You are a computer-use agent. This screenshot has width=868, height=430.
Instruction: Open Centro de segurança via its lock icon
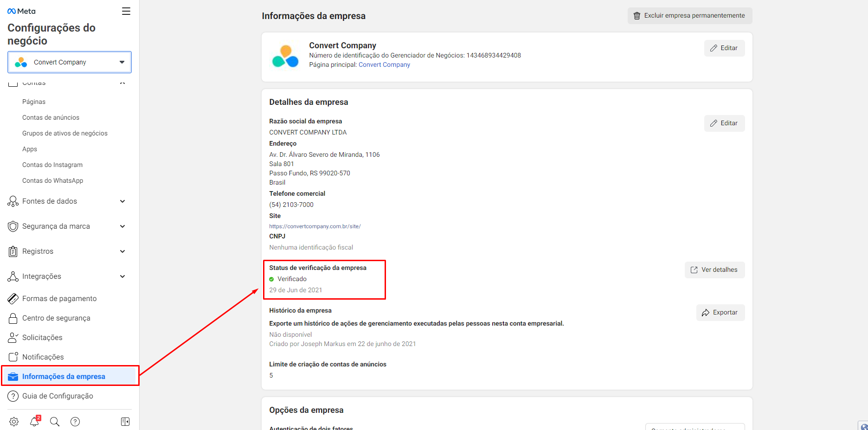(x=13, y=318)
